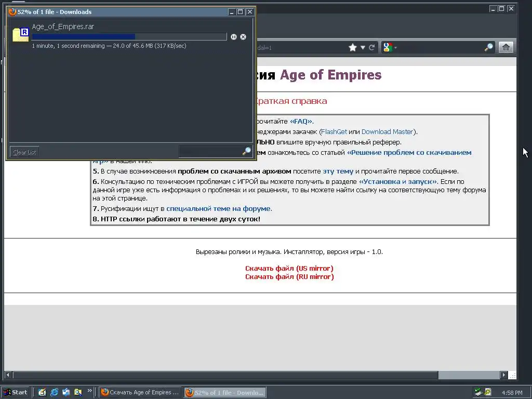Switch to Скачать Age of Empires taskbar button
The height and width of the screenshot is (399, 532).
coord(140,392)
